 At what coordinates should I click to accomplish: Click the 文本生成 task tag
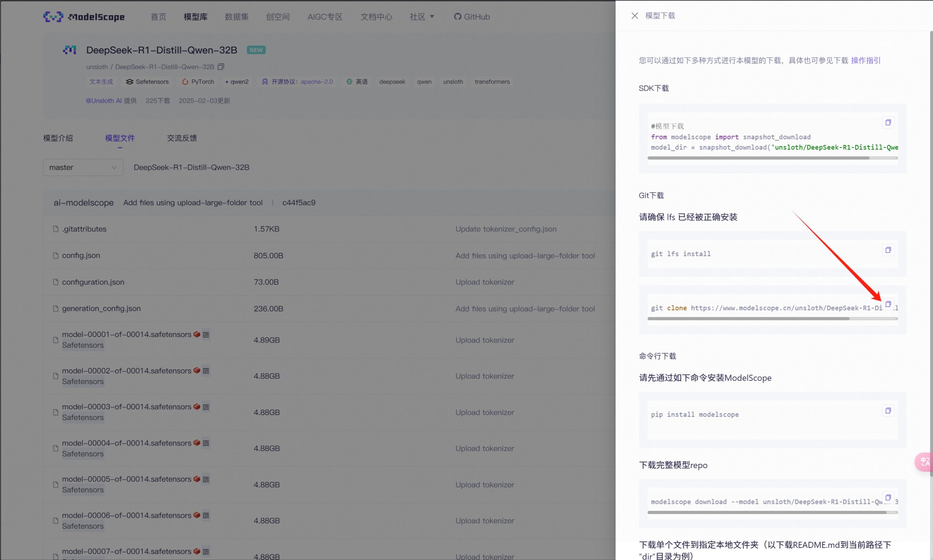(101, 82)
